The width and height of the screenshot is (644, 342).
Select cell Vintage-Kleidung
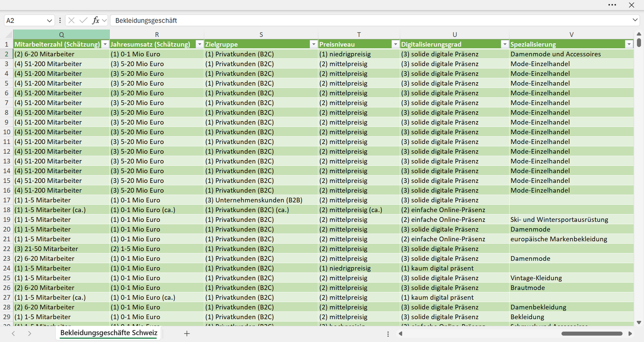tap(571, 278)
